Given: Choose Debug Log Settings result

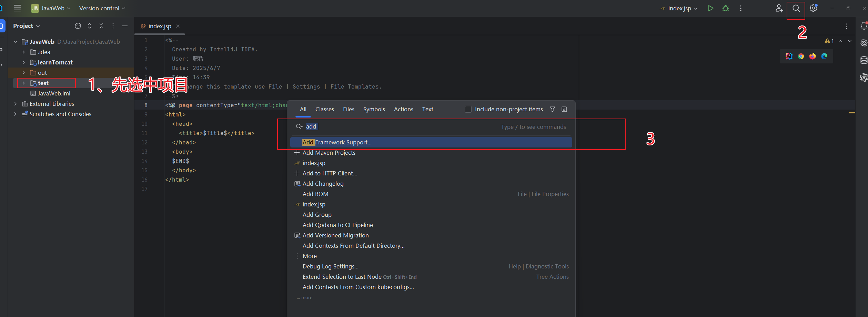Looking at the screenshot, I should pos(431,266).
